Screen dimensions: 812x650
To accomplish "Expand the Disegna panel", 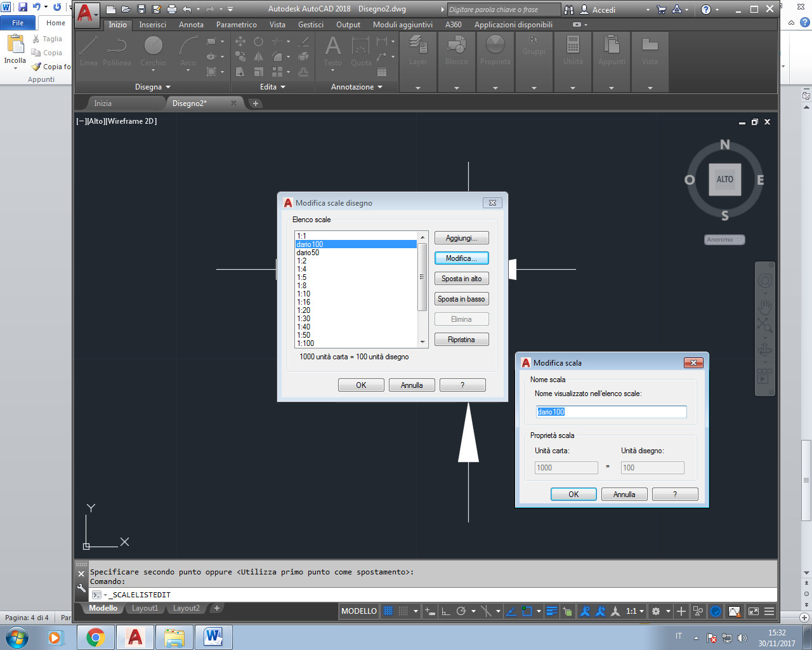I will (x=153, y=87).
